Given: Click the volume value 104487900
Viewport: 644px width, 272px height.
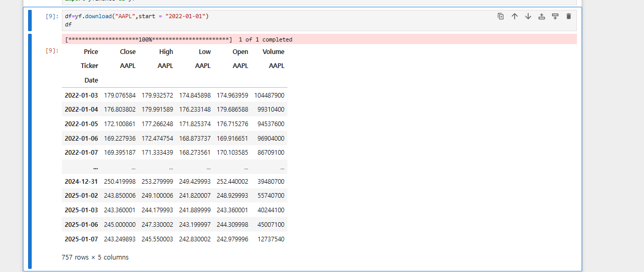Looking at the screenshot, I should tap(269, 96).
